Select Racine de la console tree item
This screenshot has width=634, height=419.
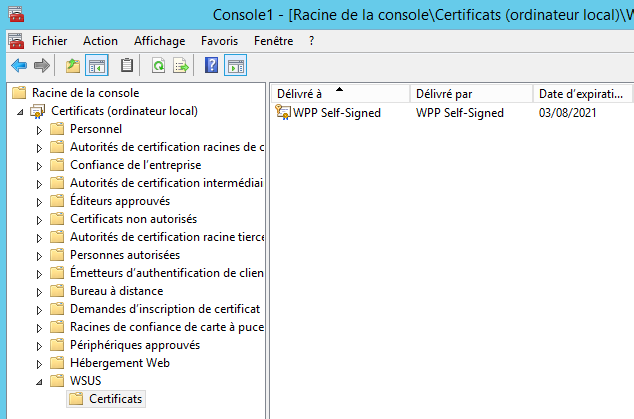(x=85, y=93)
